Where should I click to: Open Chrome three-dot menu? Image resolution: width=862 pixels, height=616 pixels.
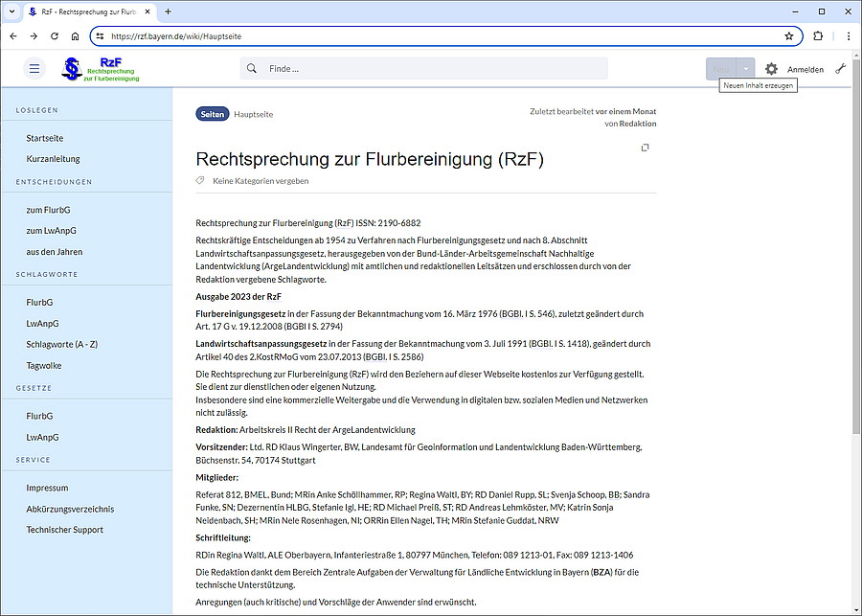(849, 36)
